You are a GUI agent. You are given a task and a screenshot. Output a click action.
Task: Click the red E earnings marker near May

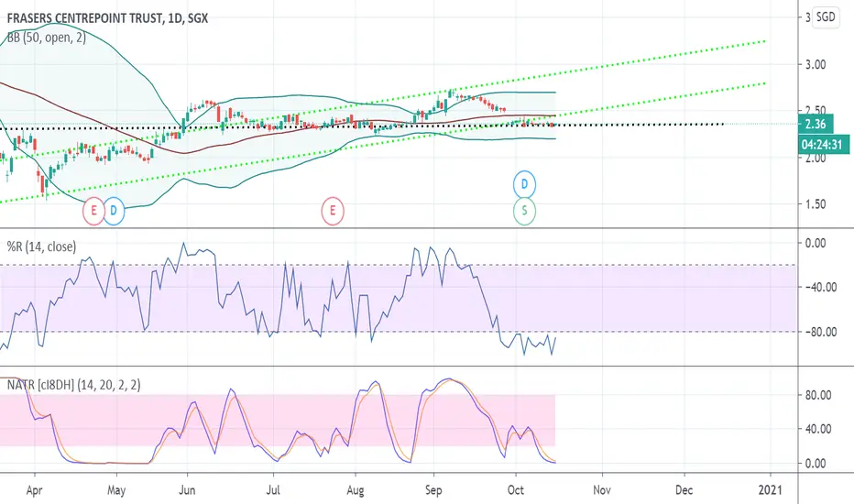click(x=93, y=211)
